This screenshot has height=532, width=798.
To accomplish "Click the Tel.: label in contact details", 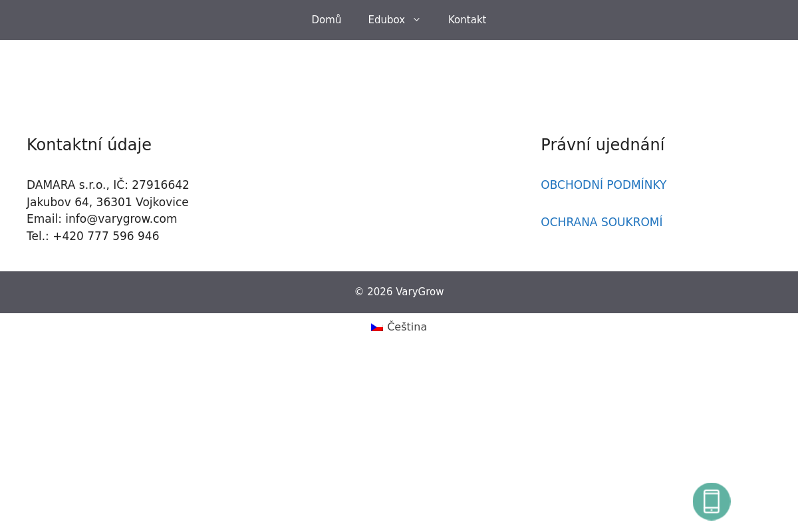I will (38, 236).
